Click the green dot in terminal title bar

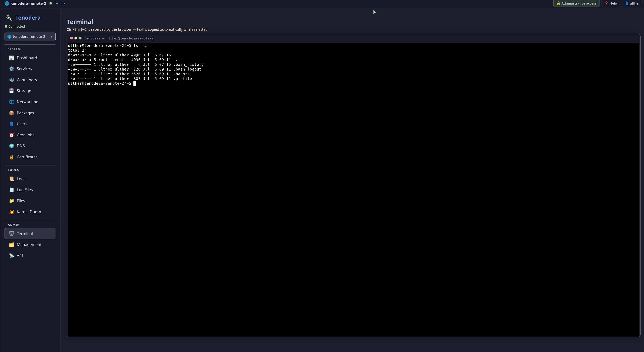point(80,38)
